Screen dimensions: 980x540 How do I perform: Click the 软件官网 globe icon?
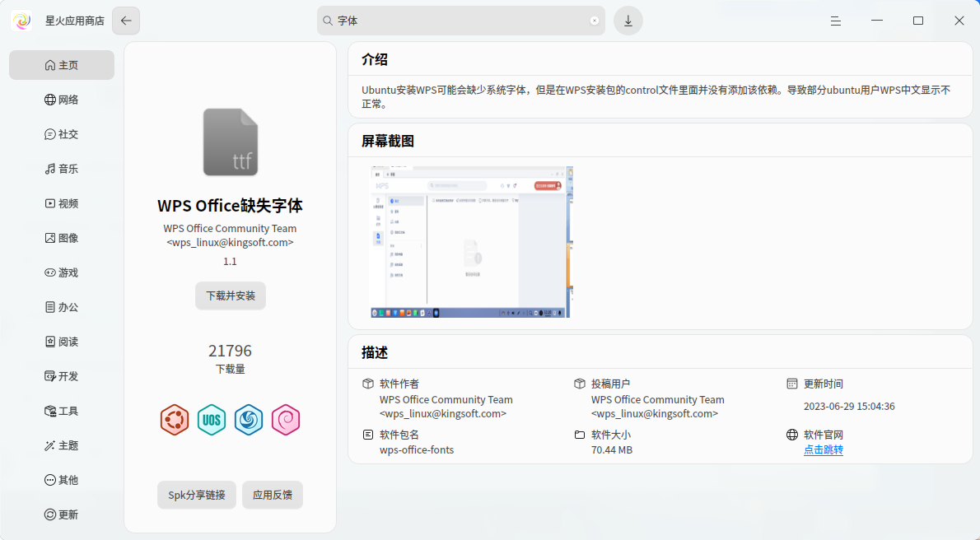pyautogui.click(x=792, y=435)
